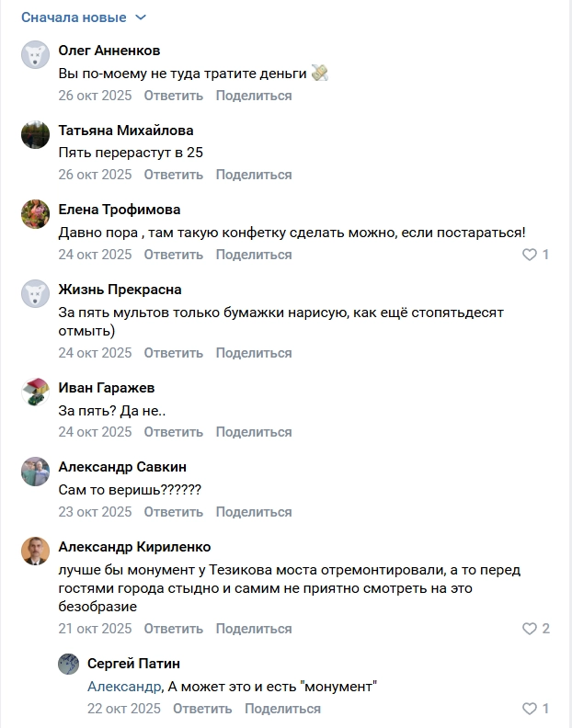This screenshot has height=728, width=572.
Task: Reply to Олег Анненков's comment
Action: [x=174, y=96]
